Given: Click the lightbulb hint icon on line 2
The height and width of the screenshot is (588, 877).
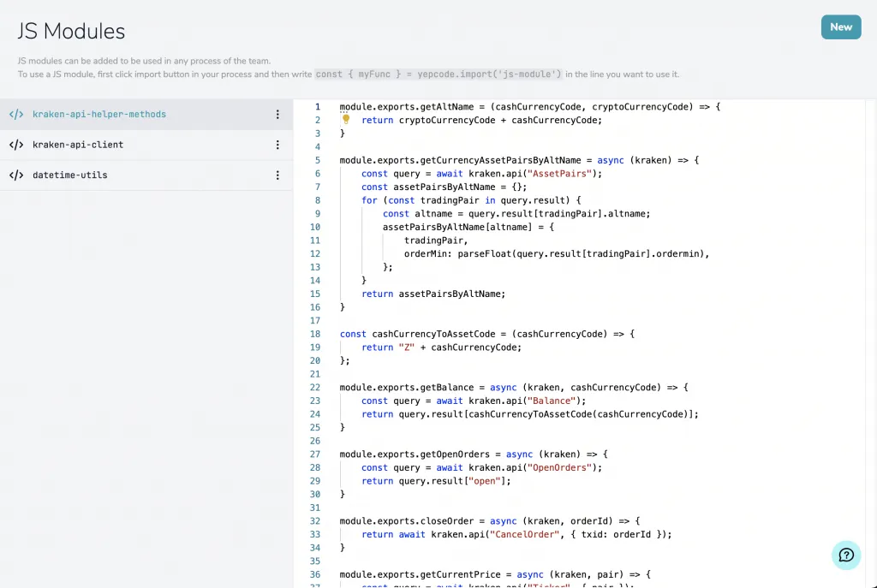Looking at the screenshot, I should [346, 120].
